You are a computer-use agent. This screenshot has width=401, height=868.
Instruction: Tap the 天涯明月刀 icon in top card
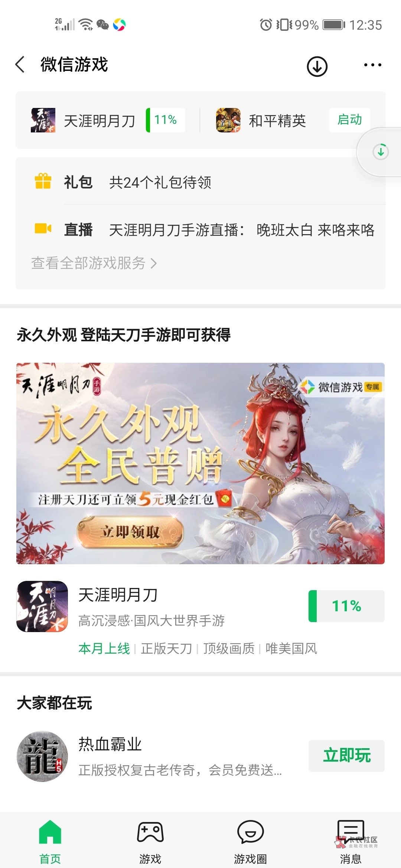coord(43,120)
